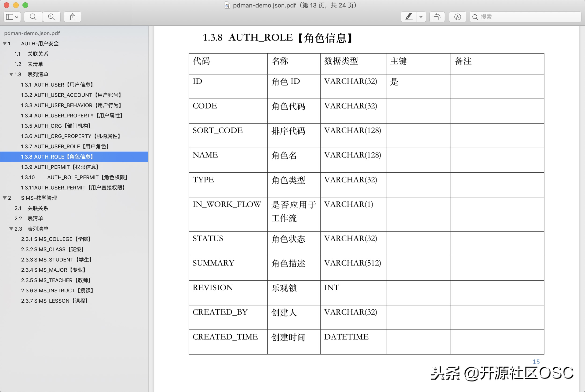Image resolution: width=585 pixels, height=392 pixels.
Task: Go to 1.3.3 AUTH_USER_BEHAVIOR 用户行为
Action: 72,105
